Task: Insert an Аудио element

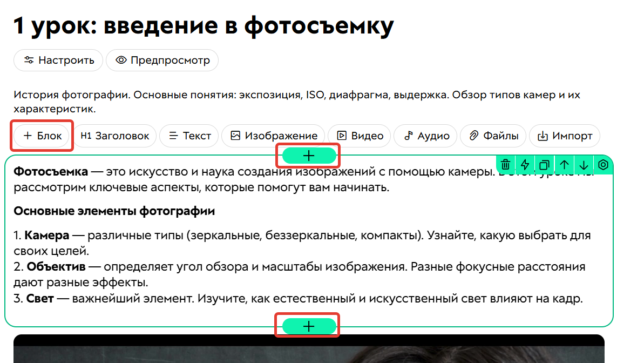Action: (425, 136)
